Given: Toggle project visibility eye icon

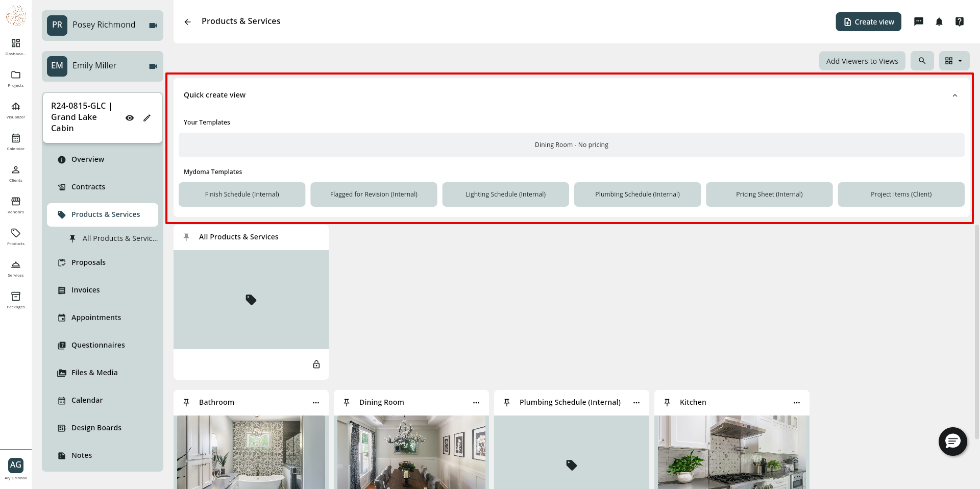Looking at the screenshot, I should point(130,118).
